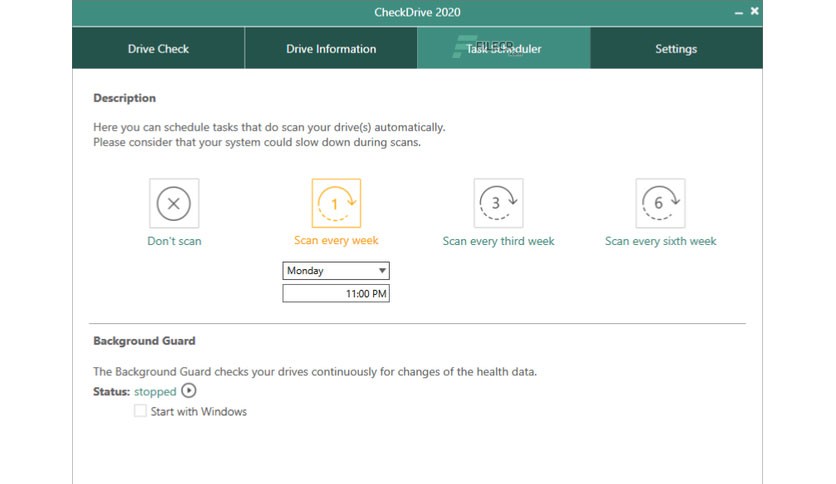Click the 11:00 PM time field

[x=336, y=294]
